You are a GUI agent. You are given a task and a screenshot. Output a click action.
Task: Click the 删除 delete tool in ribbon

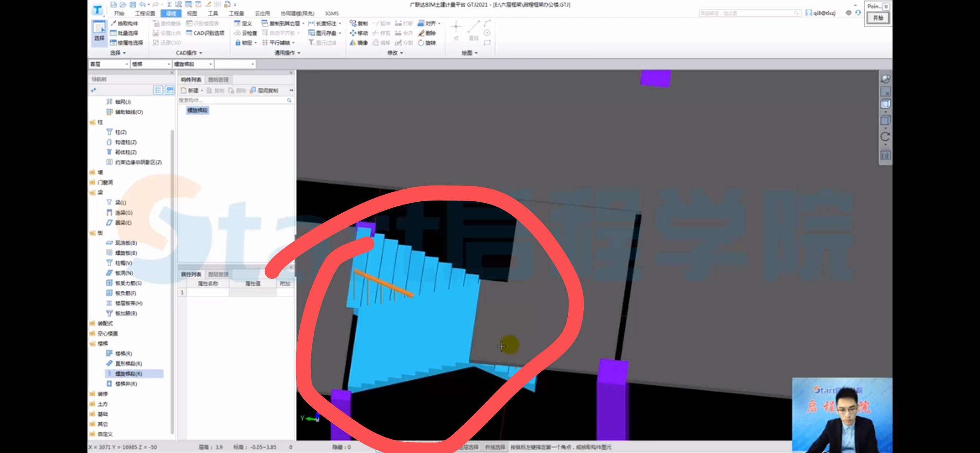[427, 33]
